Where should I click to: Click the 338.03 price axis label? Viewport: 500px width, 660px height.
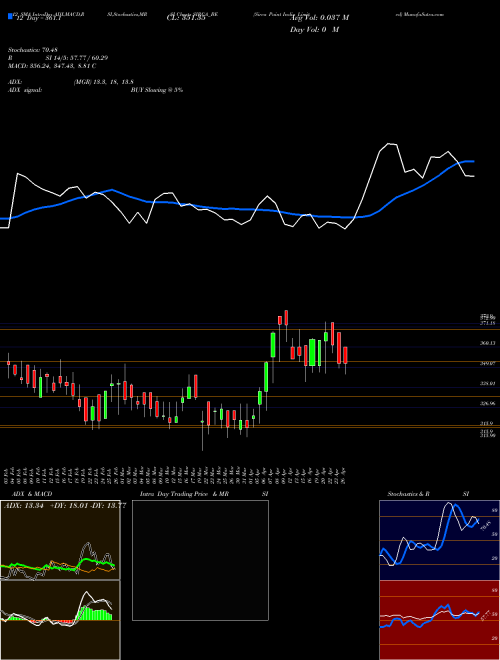[488, 383]
